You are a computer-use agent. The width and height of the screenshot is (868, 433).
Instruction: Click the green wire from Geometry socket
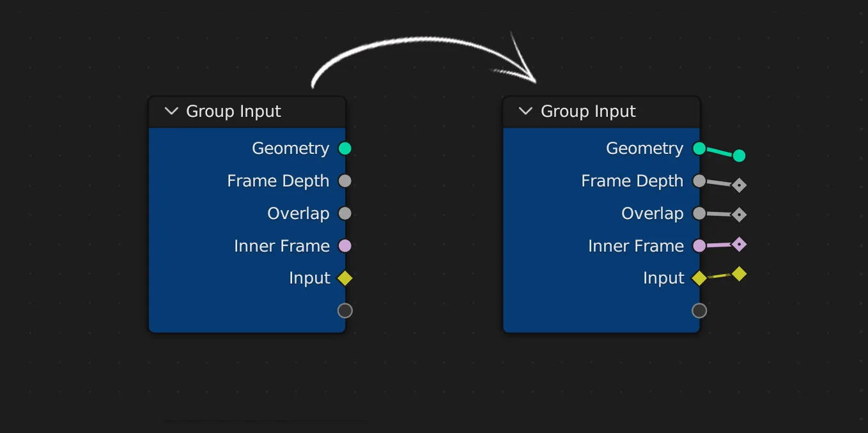(719, 151)
